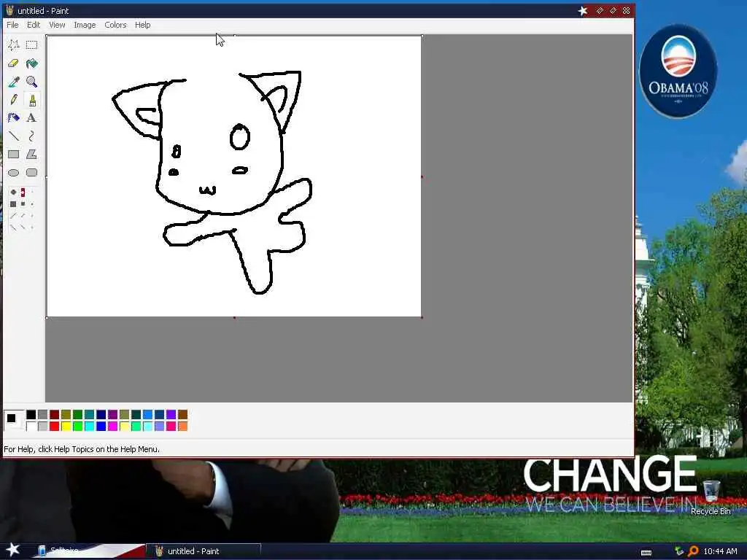The height and width of the screenshot is (560, 747).
Task: Choose the large forward-slash brush shape
Action: (13, 216)
